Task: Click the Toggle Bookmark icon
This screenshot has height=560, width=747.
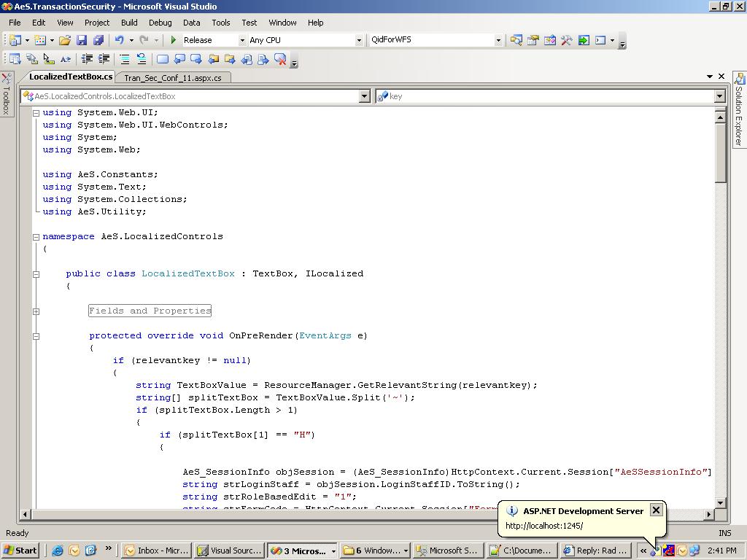Action: (x=163, y=59)
